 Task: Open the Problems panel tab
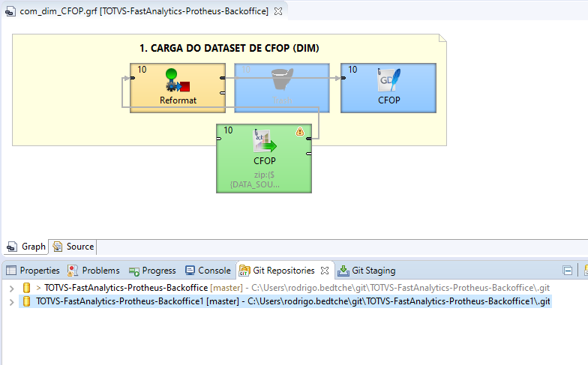pyautogui.click(x=93, y=270)
